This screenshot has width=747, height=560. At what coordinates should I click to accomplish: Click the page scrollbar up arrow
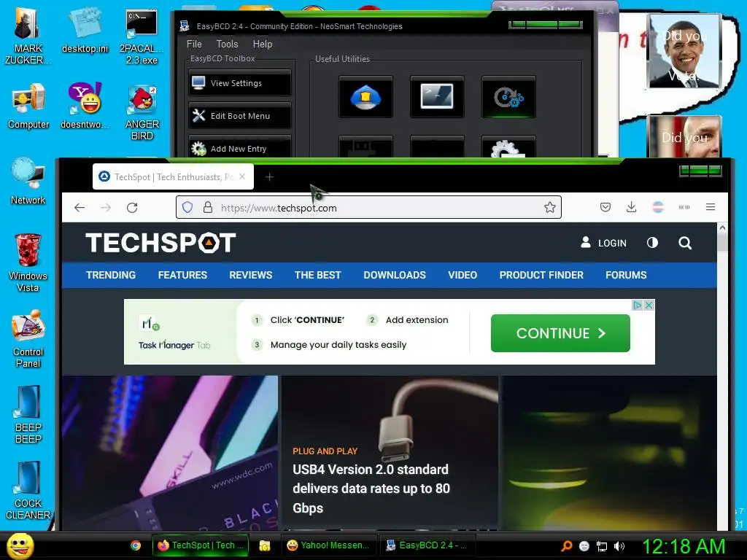point(722,228)
